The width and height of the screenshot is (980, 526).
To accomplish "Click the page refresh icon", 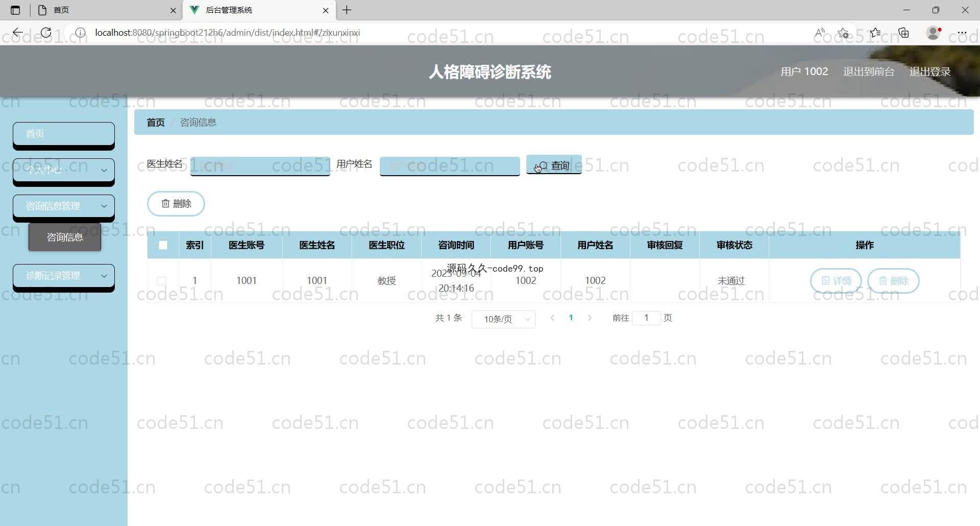I will [x=46, y=33].
